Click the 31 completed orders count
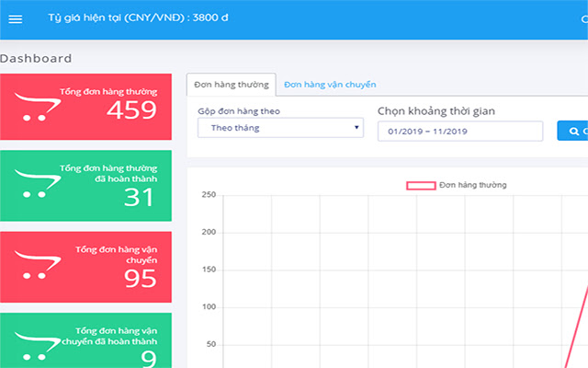Screen dimensions: 588x368 [139, 195]
